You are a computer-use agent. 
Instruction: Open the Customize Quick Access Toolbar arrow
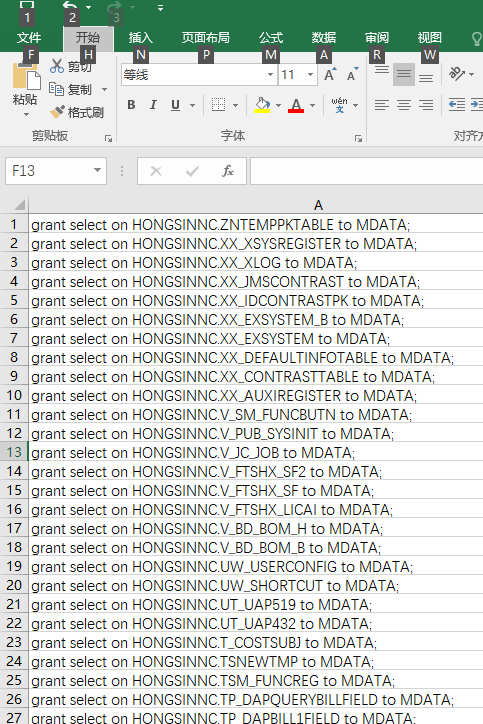click(160, 8)
